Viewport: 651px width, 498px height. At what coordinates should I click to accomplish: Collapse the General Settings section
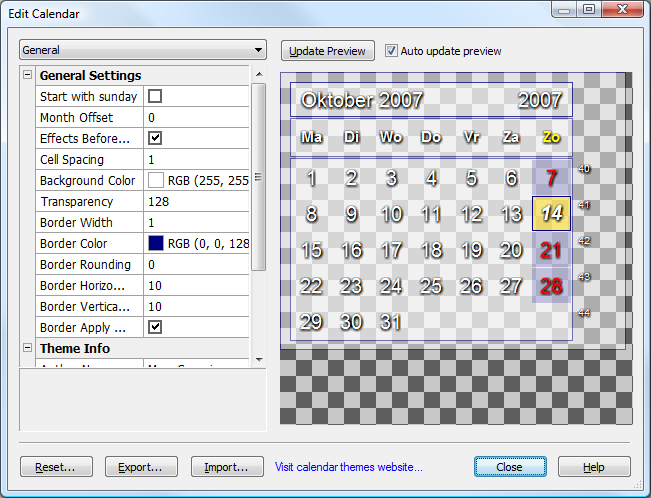point(27,75)
